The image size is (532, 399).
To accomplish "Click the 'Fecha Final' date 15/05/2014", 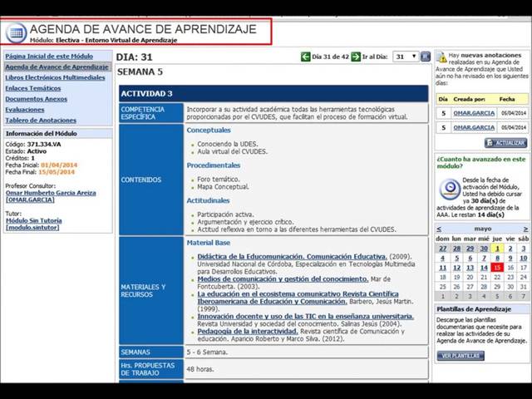I will [x=57, y=172].
